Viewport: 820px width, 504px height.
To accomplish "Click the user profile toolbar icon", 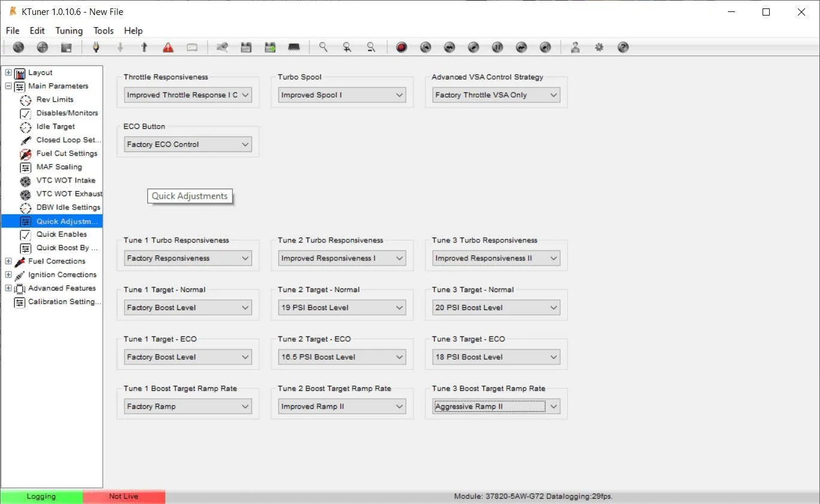I will tap(575, 47).
